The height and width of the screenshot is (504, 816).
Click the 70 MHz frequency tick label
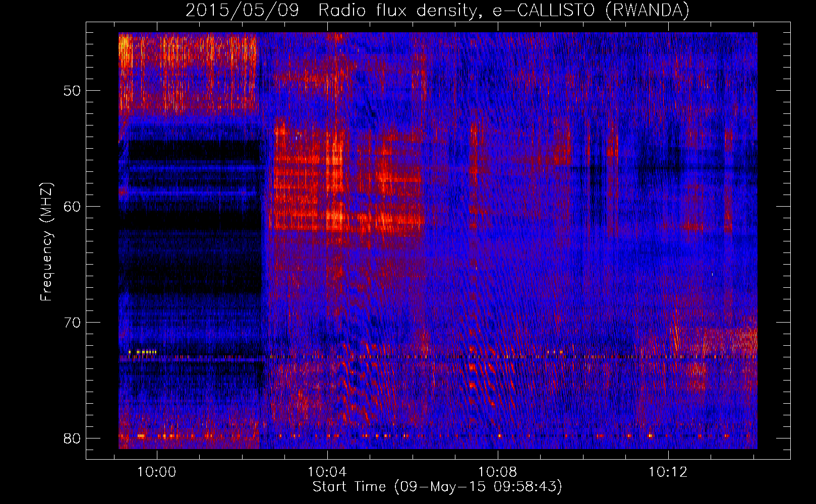click(73, 323)
